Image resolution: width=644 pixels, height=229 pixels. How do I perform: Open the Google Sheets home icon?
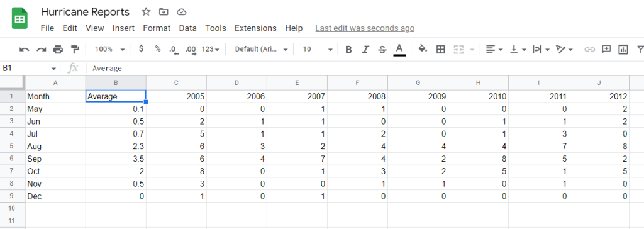pos(19,18)
